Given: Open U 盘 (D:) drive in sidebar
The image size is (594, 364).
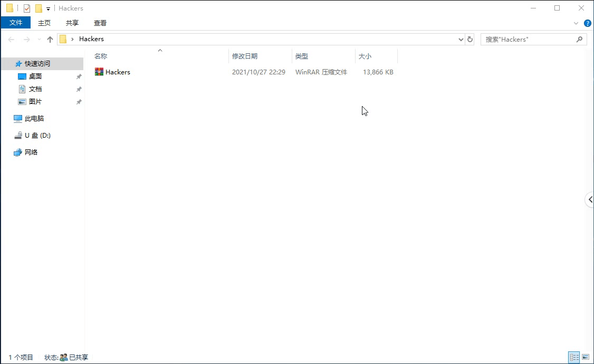Looking at the screenshot, I should coord(37,136).
